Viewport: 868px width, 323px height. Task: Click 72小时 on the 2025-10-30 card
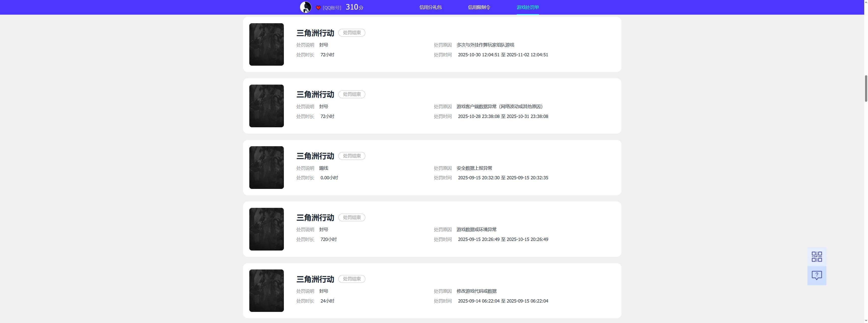[x=327, y=55]
